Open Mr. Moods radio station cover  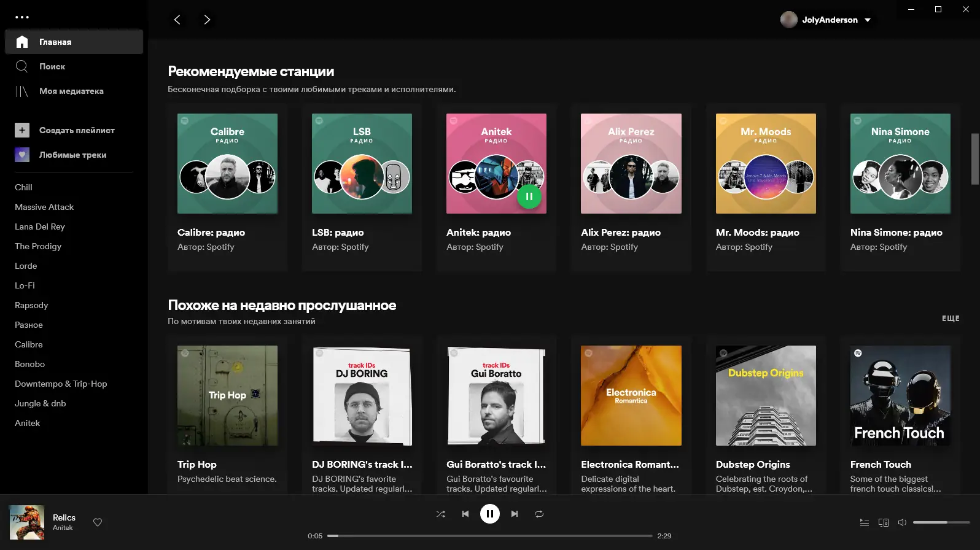[766, 163]
